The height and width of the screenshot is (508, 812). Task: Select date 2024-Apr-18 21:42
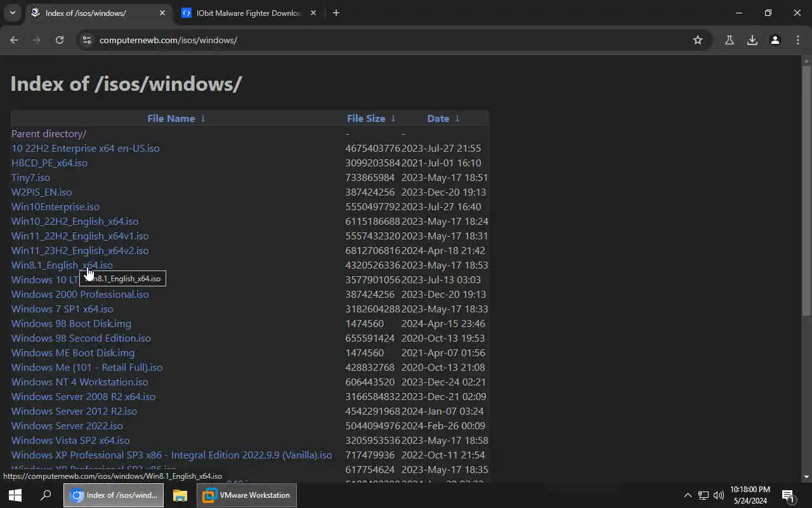[443, 250]
